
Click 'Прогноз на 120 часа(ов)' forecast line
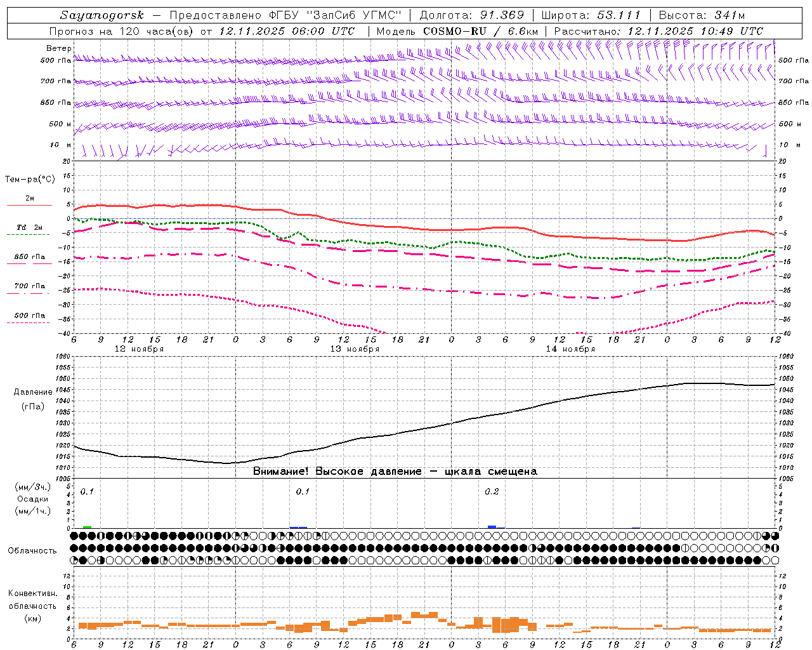pyautogui.click(x=121, y=31)
